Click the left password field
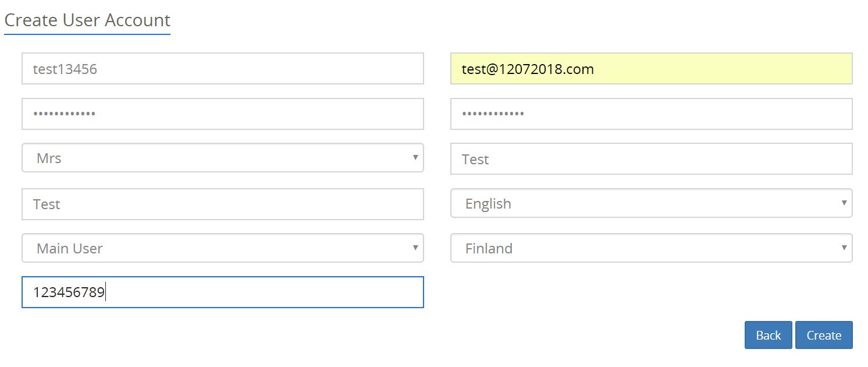This screenshot has width=868, height=367. 222,114
